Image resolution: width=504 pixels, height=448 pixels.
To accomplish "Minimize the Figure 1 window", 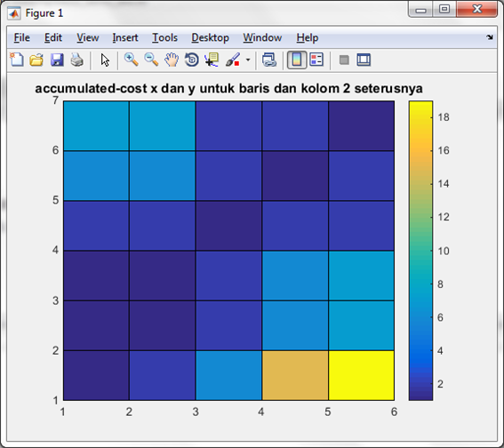I will 420,10.
